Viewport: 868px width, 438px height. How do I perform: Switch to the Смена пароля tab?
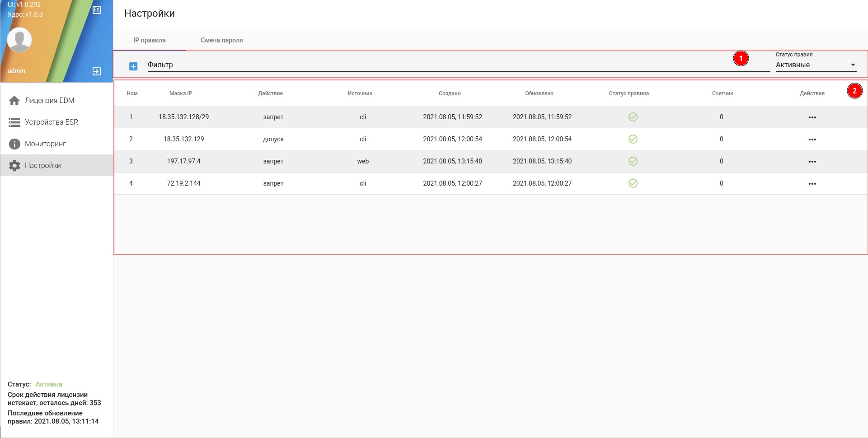pyautogui.click(x=221, y=40)
